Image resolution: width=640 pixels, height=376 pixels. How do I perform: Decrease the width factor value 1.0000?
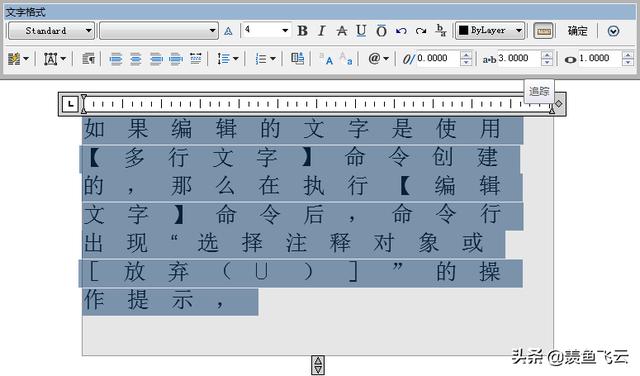point(628,62)
